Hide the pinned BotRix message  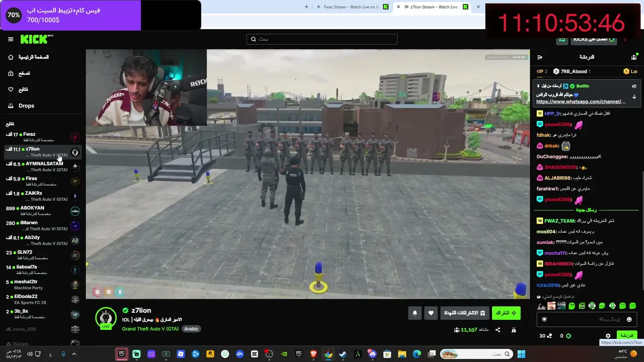point(634,86)
